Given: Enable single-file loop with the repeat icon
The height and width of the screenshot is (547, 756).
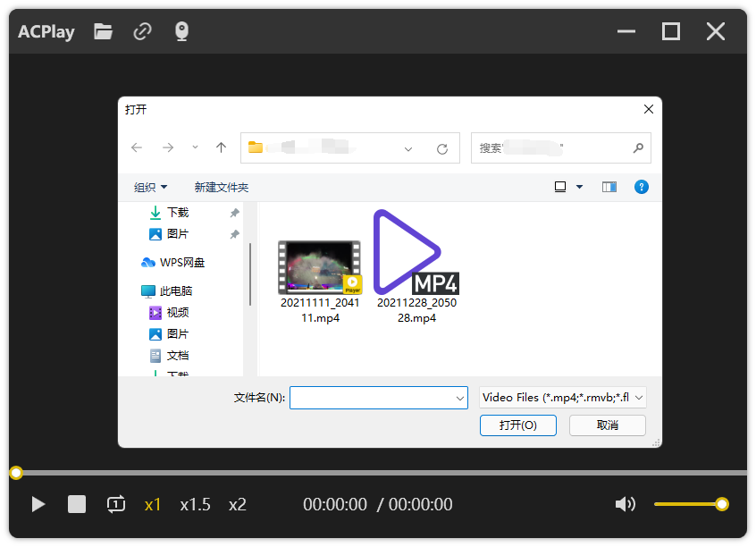Looking at the screenshot, I should (115, 504).
